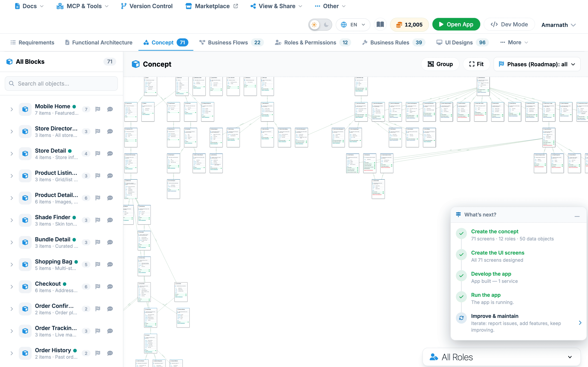Switch to the Business Rules tab
The width and height of the screenshot is (588, 367).
click(x=394, y=42)
